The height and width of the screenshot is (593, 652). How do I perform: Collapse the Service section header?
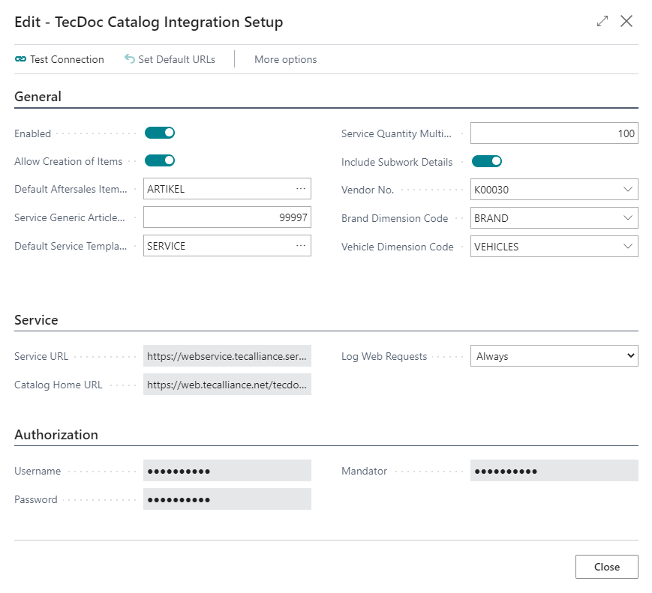pyautogui.click(x=36, y=320)
